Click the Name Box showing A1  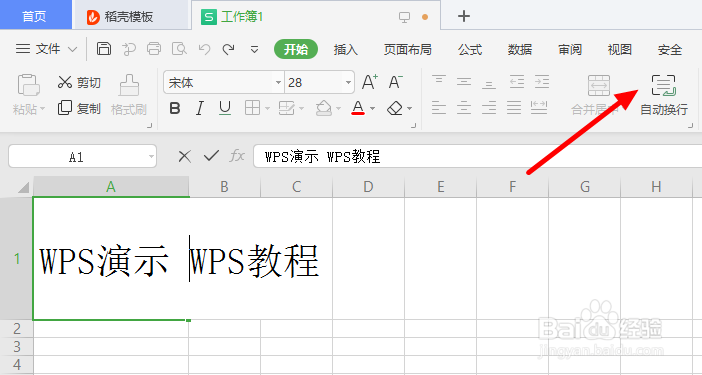tap(82, 157)
